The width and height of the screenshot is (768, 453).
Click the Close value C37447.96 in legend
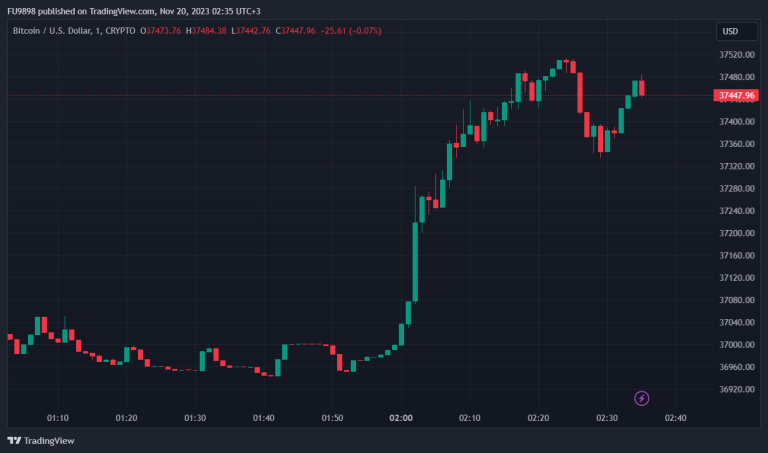tap(295, 31)
